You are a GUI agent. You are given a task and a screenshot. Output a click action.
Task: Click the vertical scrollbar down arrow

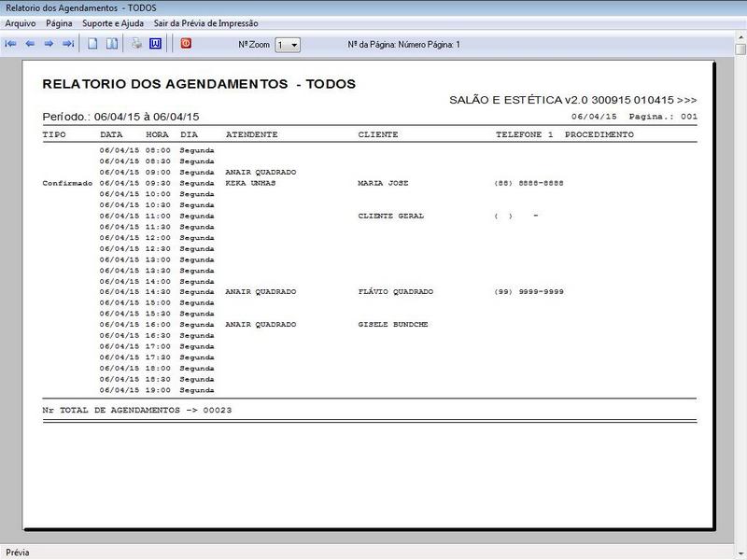740,539
